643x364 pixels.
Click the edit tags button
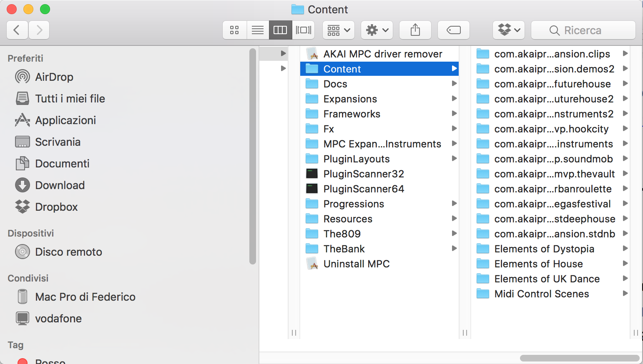click(454, 30)
